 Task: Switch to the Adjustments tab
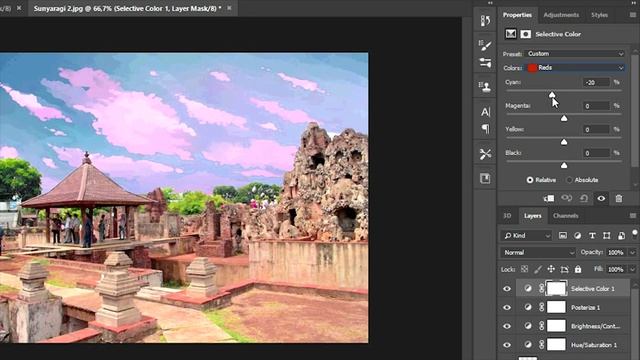click(561, 15)
